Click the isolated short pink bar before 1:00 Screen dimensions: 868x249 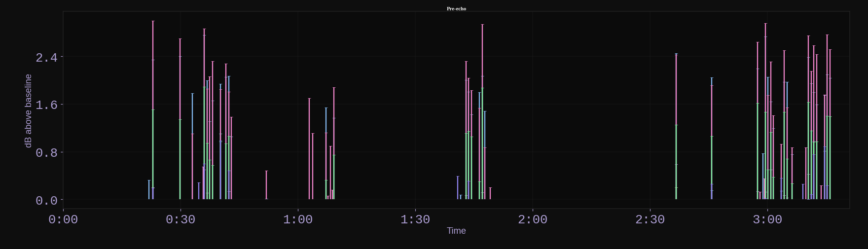pos(266,185)
